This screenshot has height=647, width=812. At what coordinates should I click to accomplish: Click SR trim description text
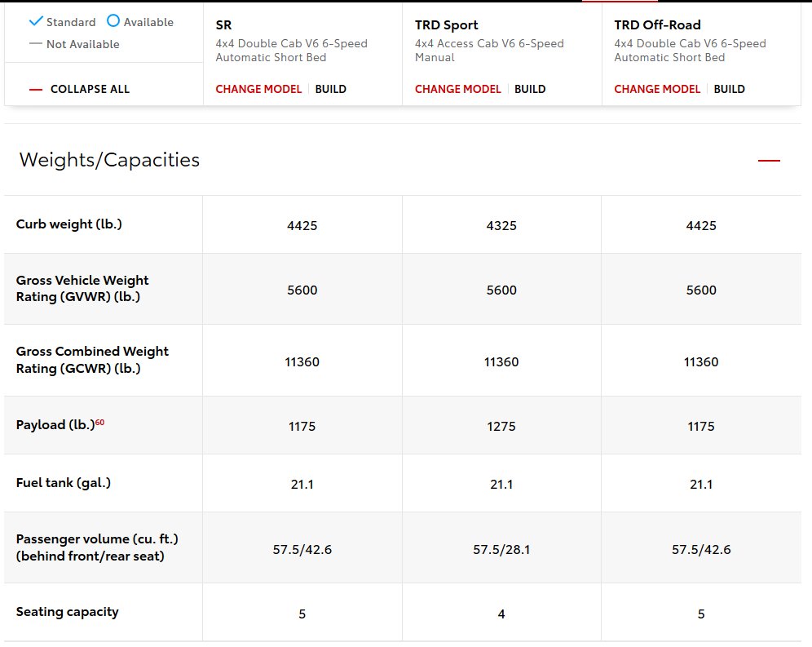[x=292, y=51]
